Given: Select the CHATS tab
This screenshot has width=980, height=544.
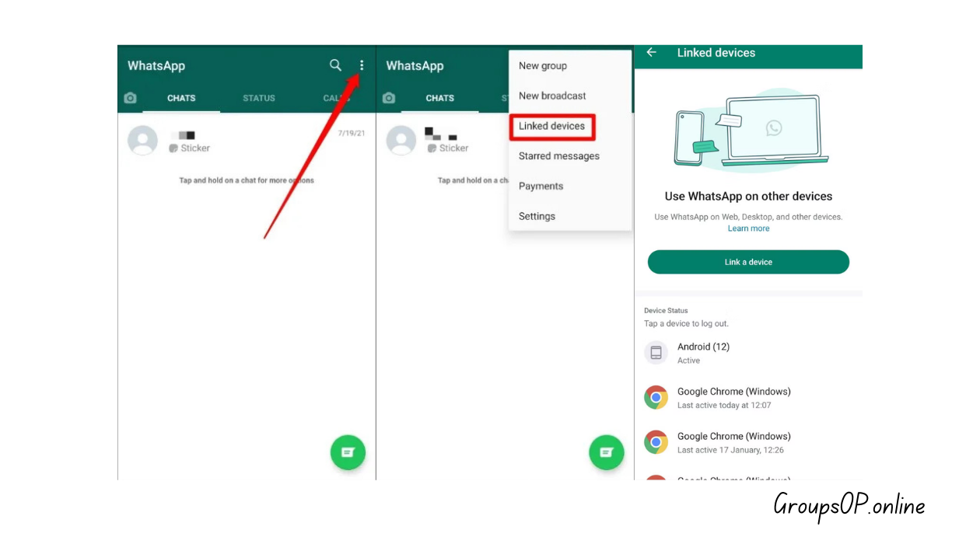Looking at the screenshot, I should [180, 98].
